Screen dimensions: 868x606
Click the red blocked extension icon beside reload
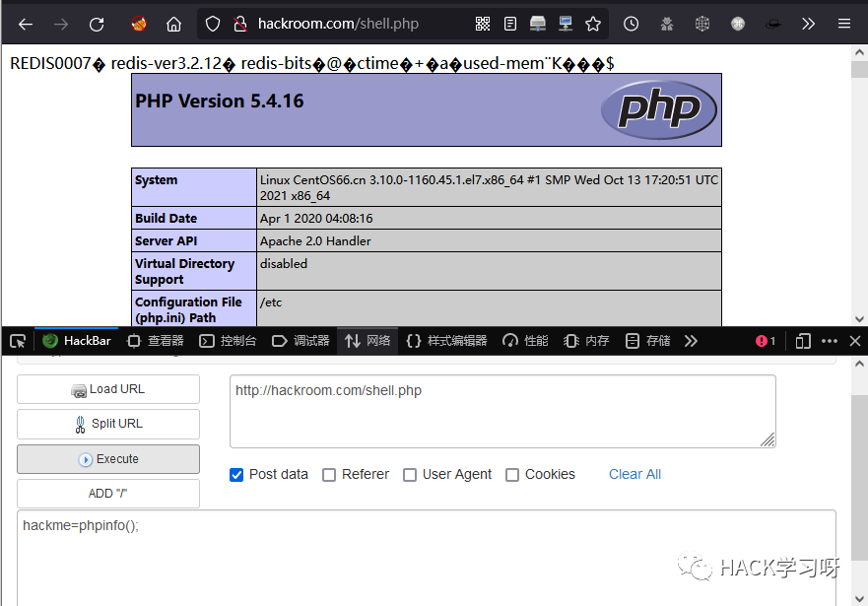(138, 24)
